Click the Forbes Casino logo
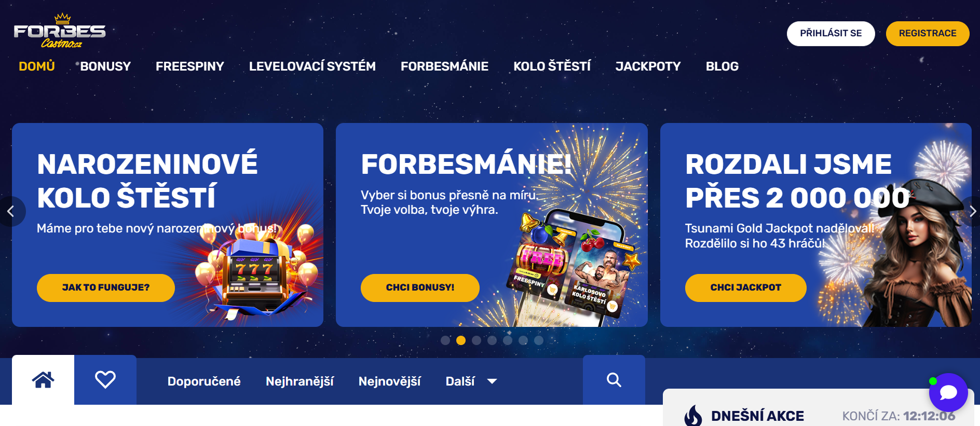 (x=60, y=31)
